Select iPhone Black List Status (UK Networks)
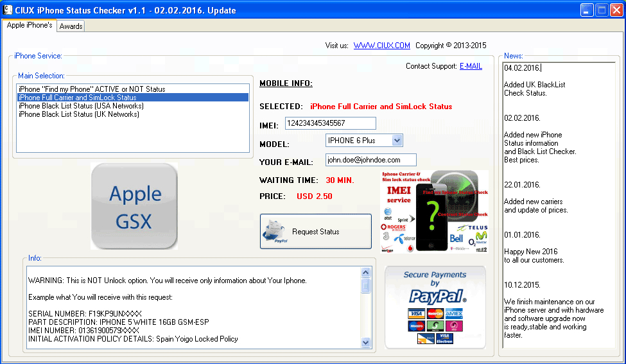Screen dimensions: 626x364 pos(132,114)
